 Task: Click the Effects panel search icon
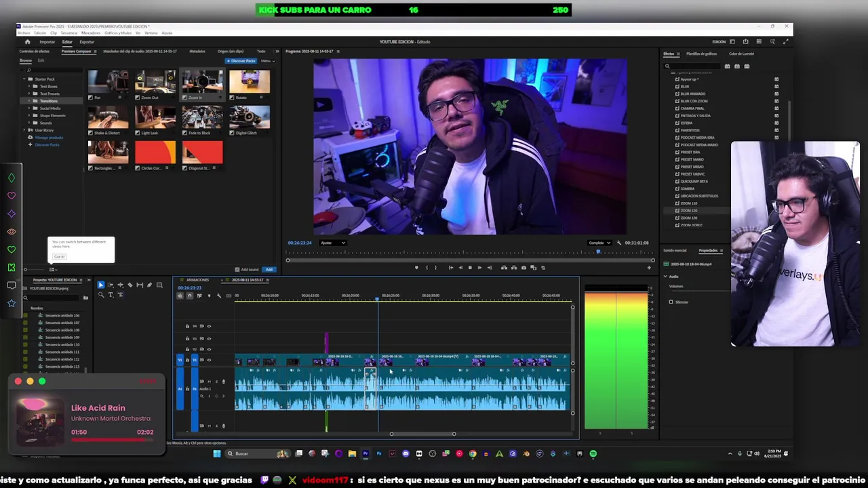667,66
